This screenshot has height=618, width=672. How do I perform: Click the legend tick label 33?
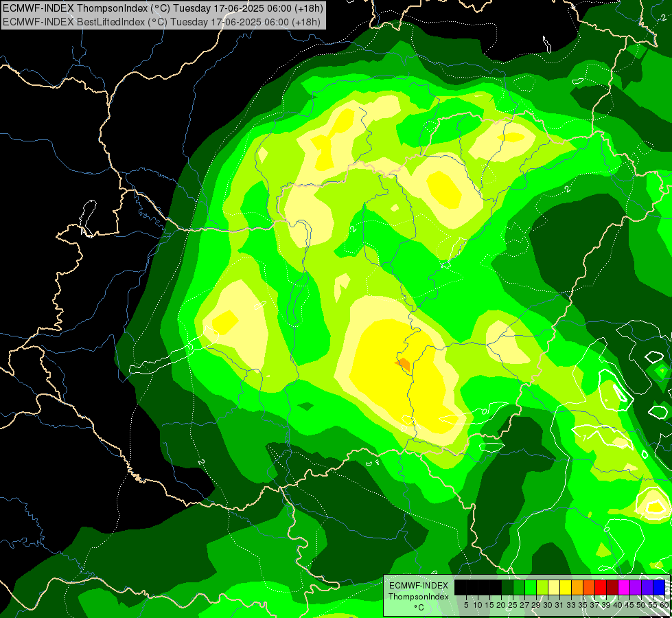[x=571, y=605]
